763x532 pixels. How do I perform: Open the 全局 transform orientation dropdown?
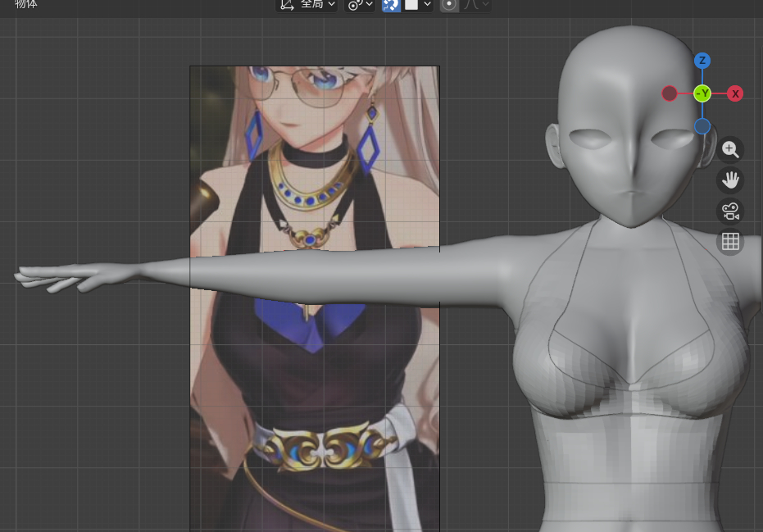(307, 5)
